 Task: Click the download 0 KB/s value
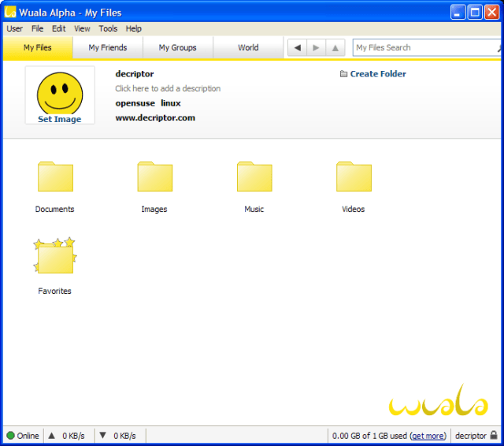coord(124,436)
